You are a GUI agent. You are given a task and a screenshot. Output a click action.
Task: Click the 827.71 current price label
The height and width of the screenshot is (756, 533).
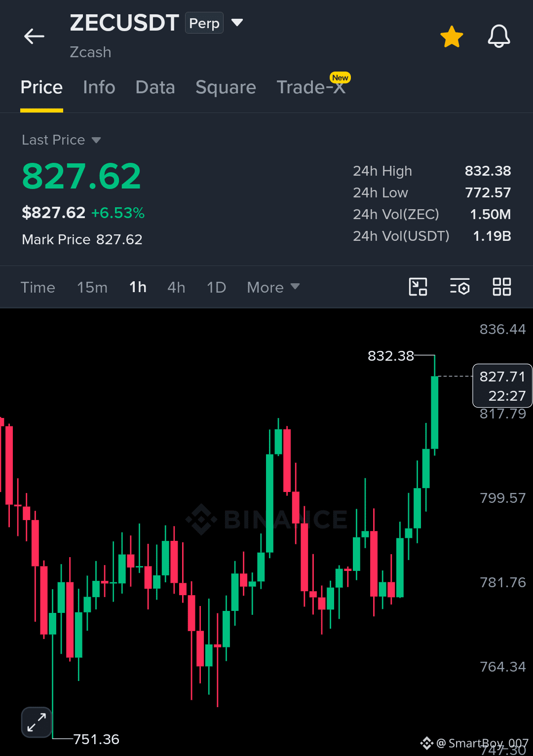(x=502, y=386)
